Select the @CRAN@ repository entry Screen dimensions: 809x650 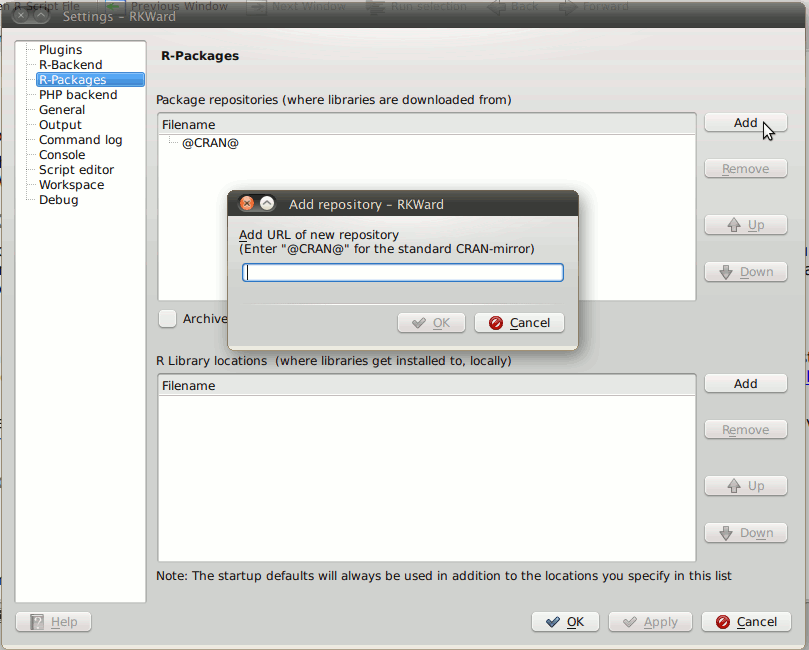click(x=211, y=143)
